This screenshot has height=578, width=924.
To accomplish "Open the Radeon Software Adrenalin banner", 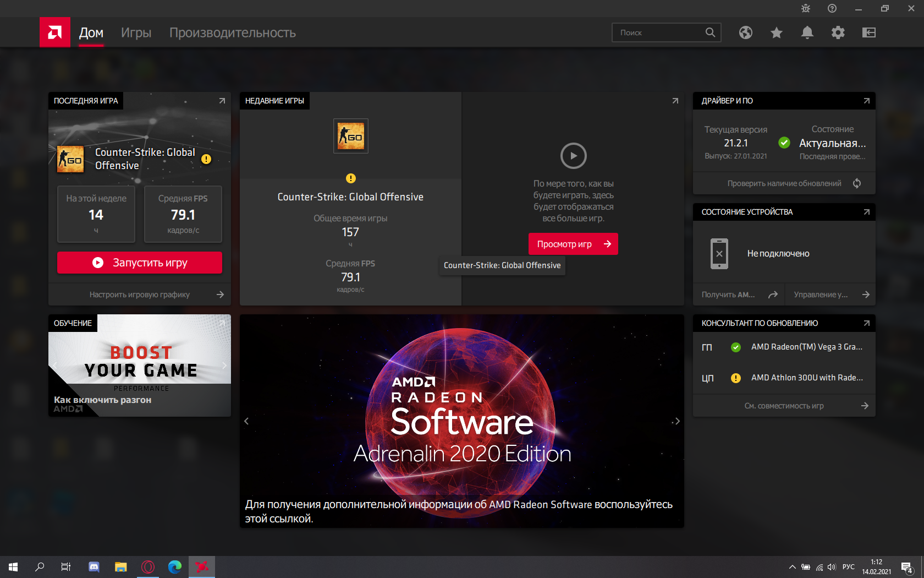I will click(x=462, y=421).
